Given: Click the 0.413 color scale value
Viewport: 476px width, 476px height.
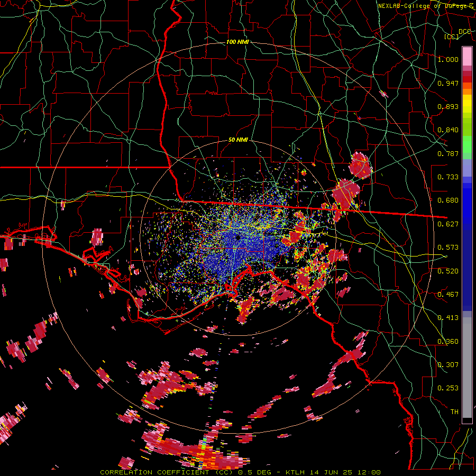Looking at the screenshot, I should [x=448, y=318].
